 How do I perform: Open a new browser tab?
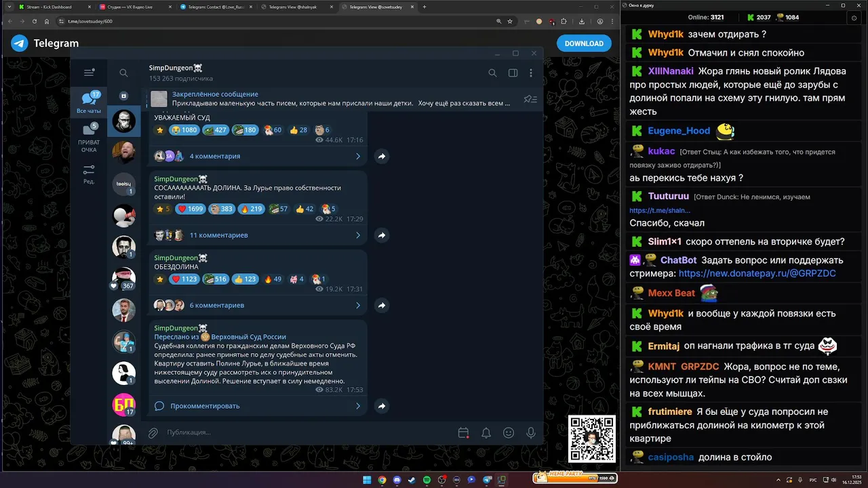425,7
